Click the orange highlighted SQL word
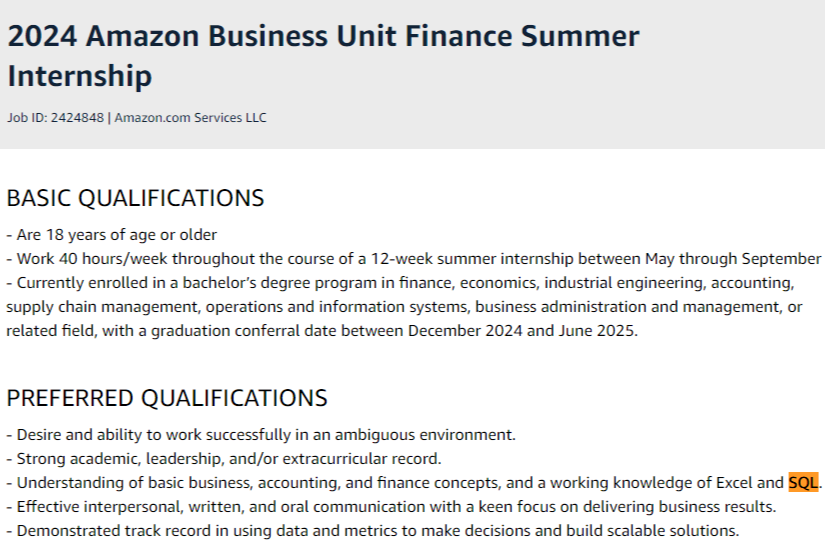This screenshot has height=544, width=825. pos(803,483)
